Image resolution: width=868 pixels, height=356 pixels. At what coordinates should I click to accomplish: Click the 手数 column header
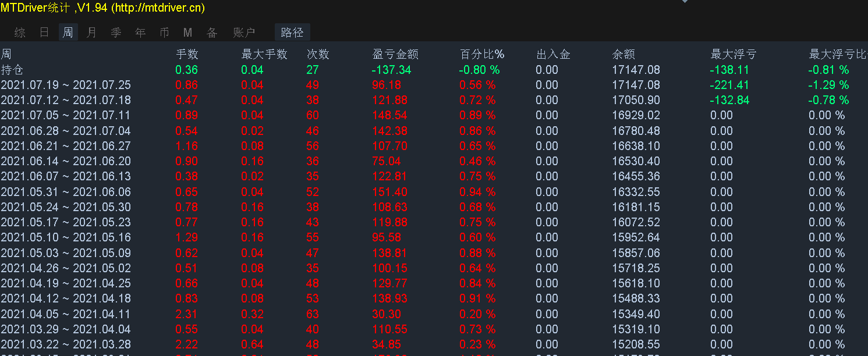(187, 54)
